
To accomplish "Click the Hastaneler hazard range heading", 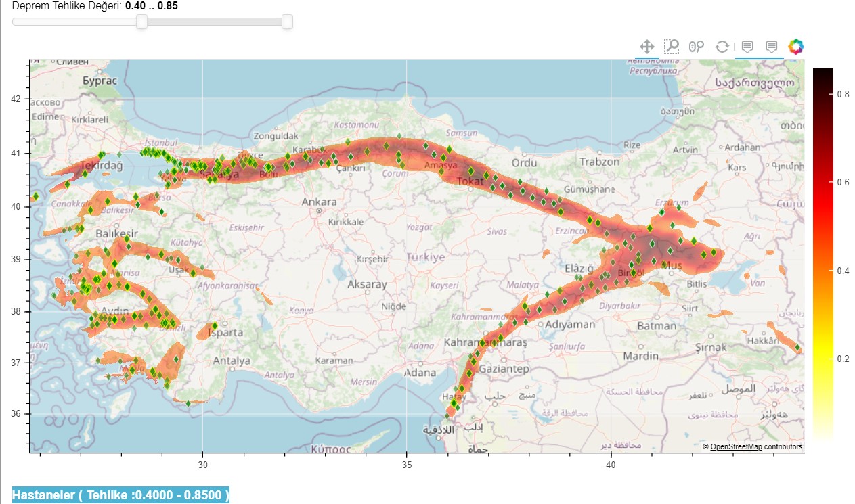I will pyautogui.click(x=121, y=495).
